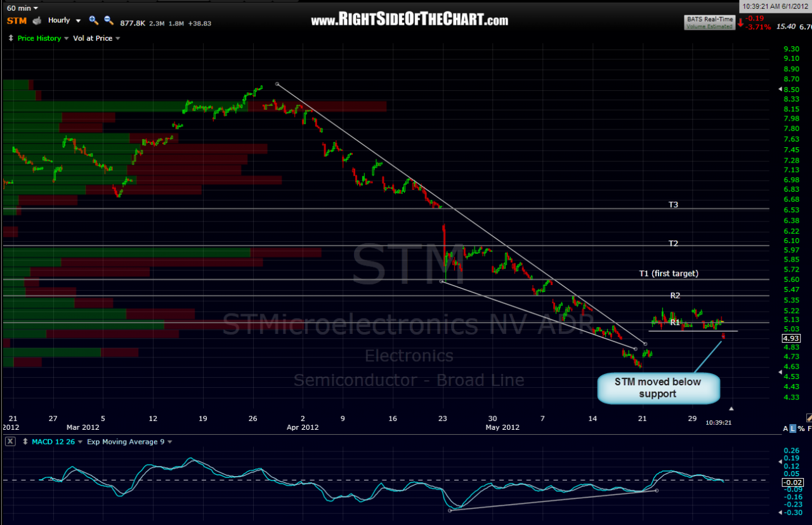
Task: Toggle logarithmic scaling with the L button
Action: 793,429
